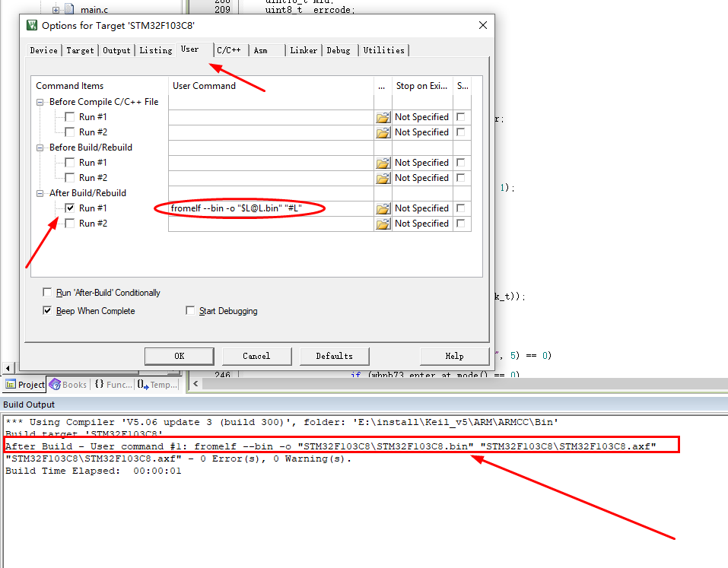Open folder browse icon for Before Compile Run #1
Viewport: 728px width, 568px height.
coord(383,117)
